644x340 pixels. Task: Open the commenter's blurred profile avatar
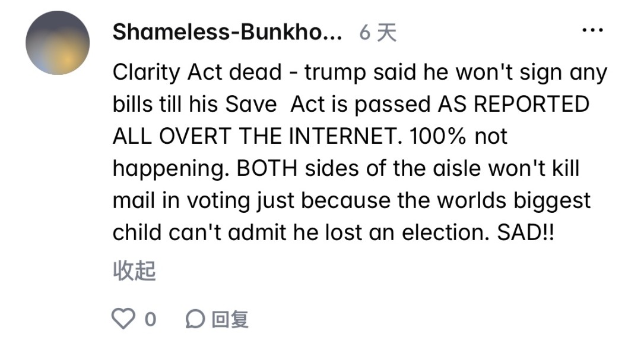tap(58, 43)
